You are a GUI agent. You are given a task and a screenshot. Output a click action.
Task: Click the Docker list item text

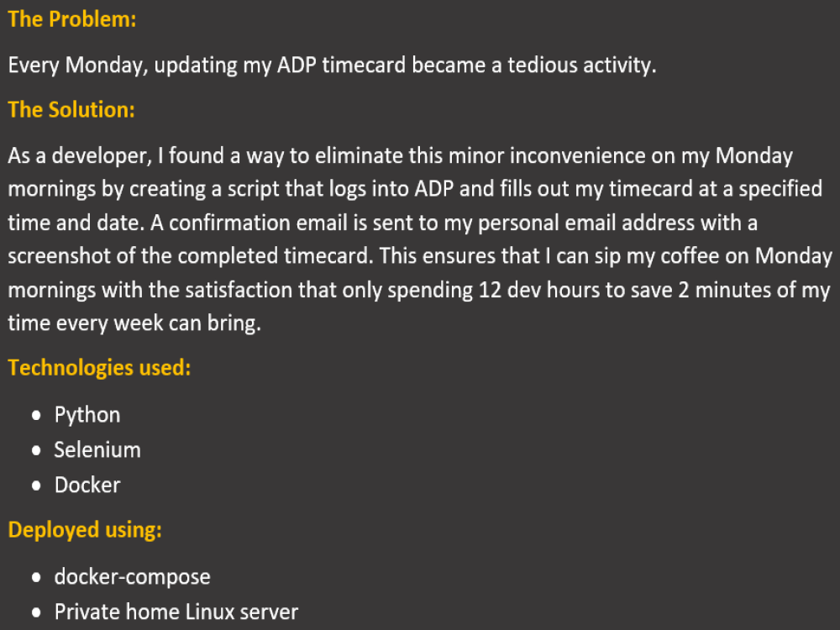[87, 486]
